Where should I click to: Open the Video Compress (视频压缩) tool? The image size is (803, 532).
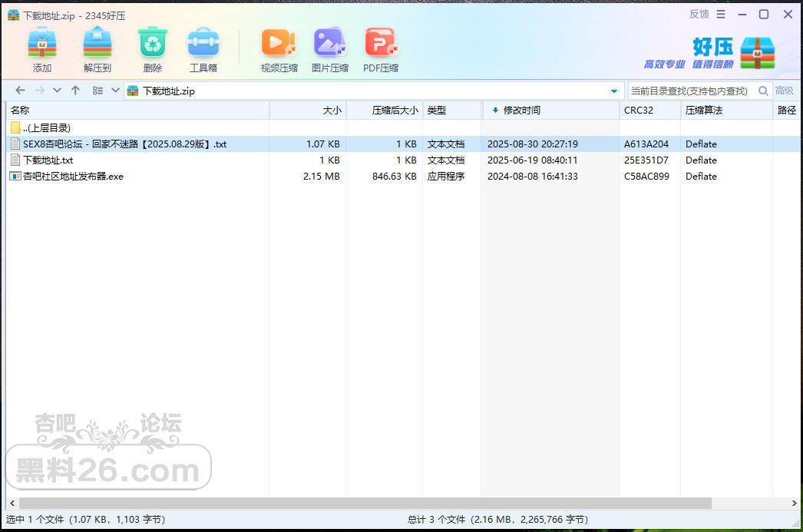coord(279,44)
